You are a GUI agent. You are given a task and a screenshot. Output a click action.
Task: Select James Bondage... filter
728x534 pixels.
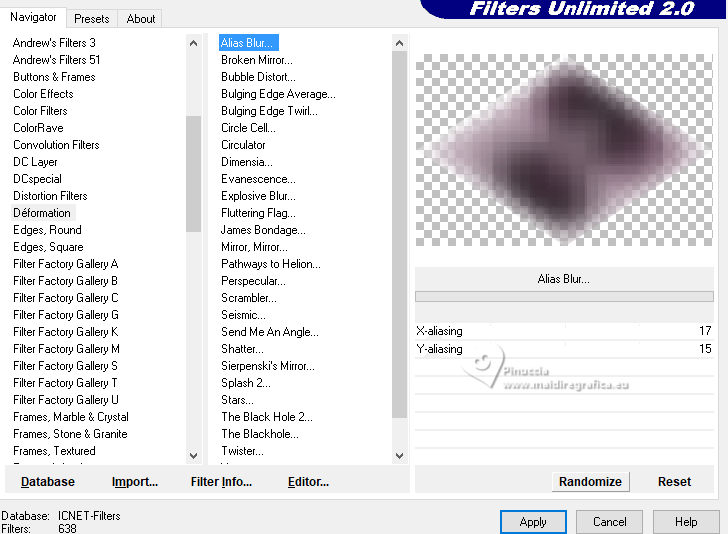pyautogui.click(x=263, y=230)
